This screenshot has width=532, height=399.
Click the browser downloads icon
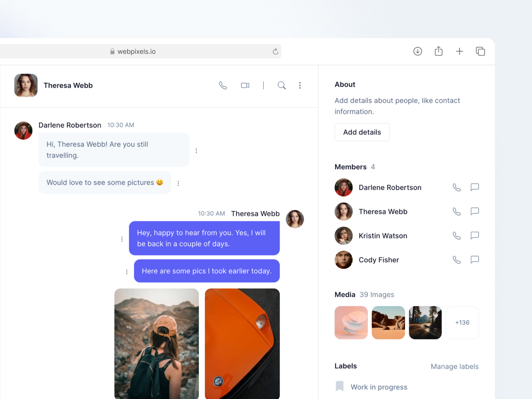pyautogui.click(x=418, y=51)
